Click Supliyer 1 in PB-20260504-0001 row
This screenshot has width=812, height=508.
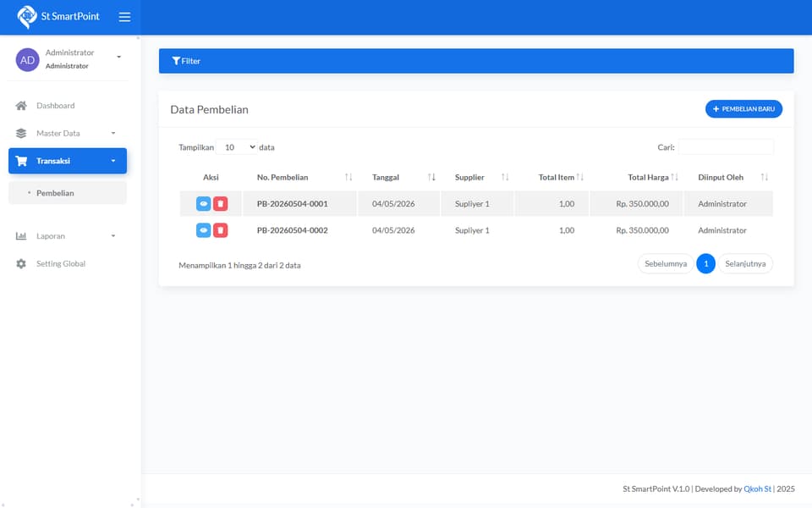[x=472, y=204]
